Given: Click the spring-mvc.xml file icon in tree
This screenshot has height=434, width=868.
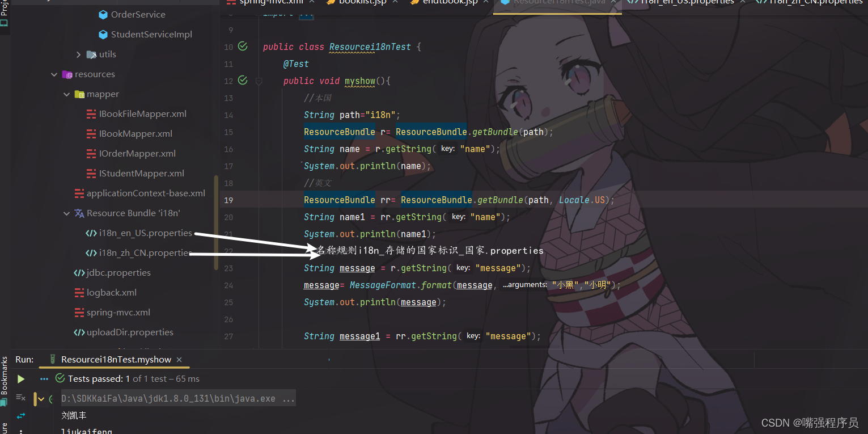Looking at the screenshot, I should [79, 313].
